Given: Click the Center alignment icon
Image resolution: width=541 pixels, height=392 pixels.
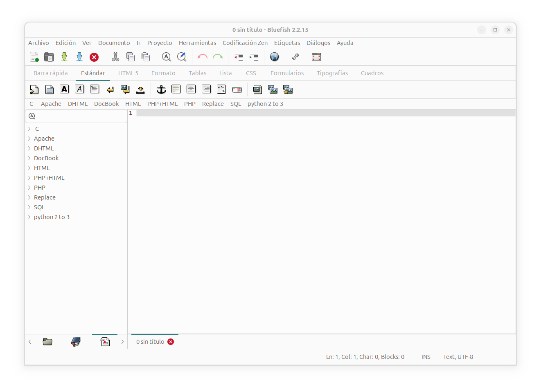Looking at the screenshot, I should point(191,89).
